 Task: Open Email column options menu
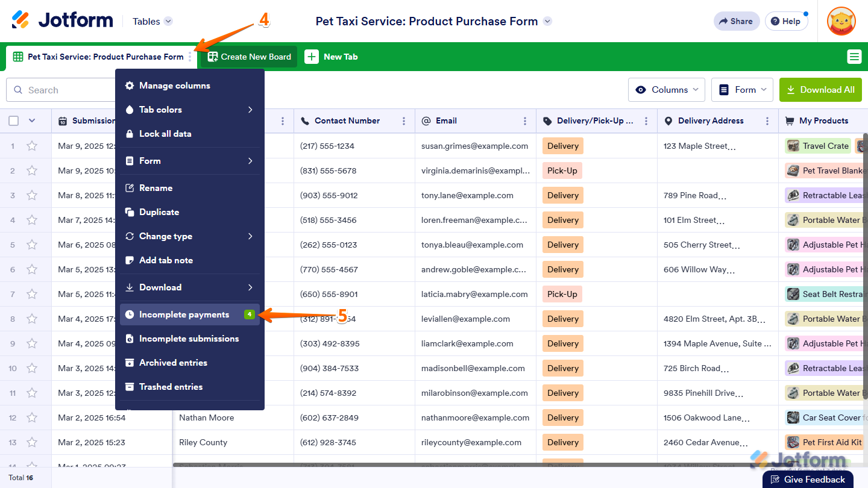525,121
